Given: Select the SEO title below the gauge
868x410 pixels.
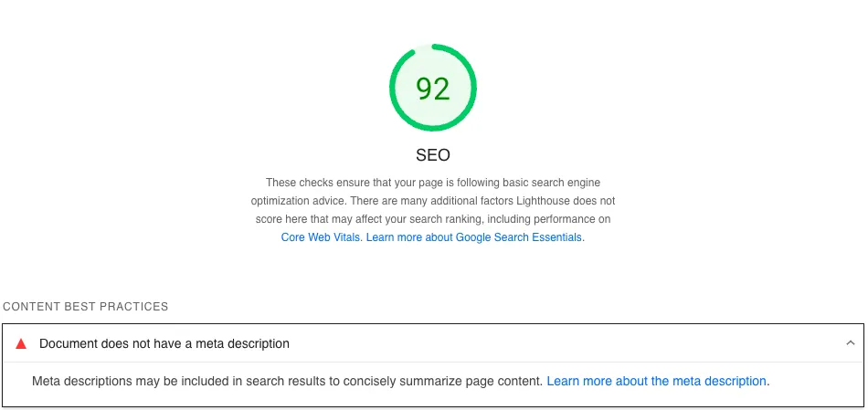Looking at the screenshot, I should coord(433,155).
